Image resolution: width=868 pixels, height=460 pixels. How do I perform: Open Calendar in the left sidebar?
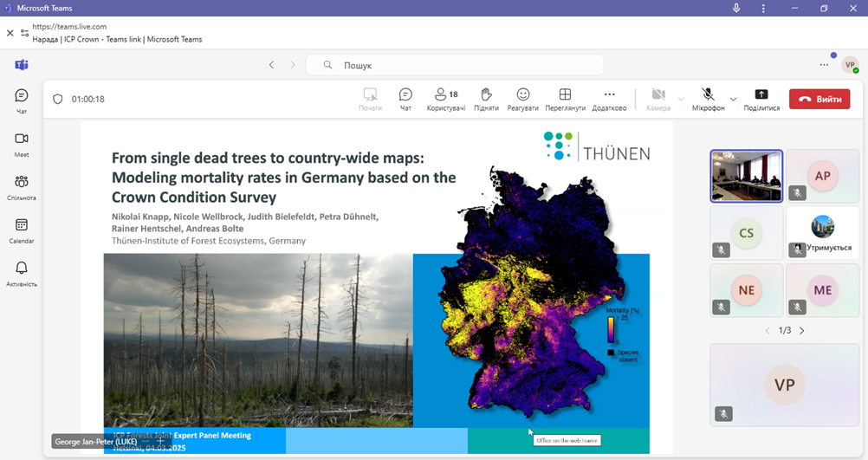coord(21,230)
